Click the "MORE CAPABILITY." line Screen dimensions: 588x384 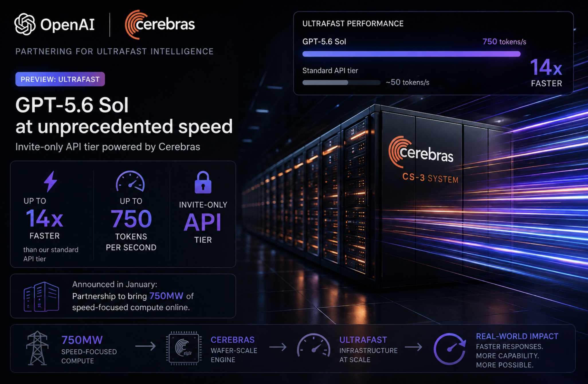tap(507, 356)
